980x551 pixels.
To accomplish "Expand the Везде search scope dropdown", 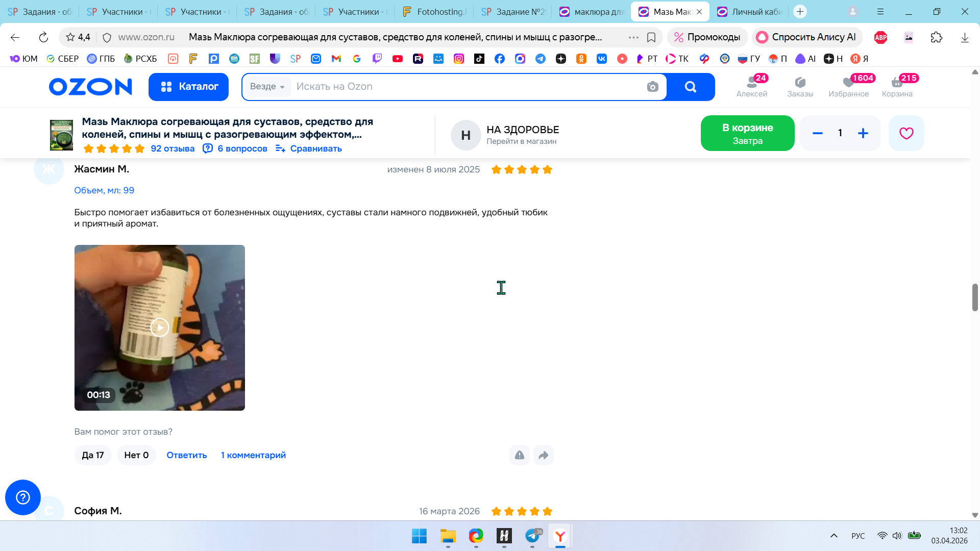I will pyautogui.click(x=267, y=87).
